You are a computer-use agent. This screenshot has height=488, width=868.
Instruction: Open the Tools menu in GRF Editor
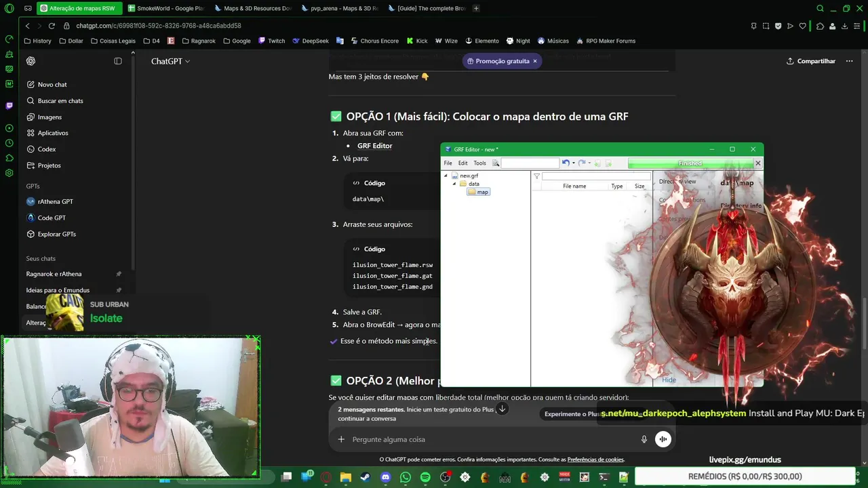(479, 163)
